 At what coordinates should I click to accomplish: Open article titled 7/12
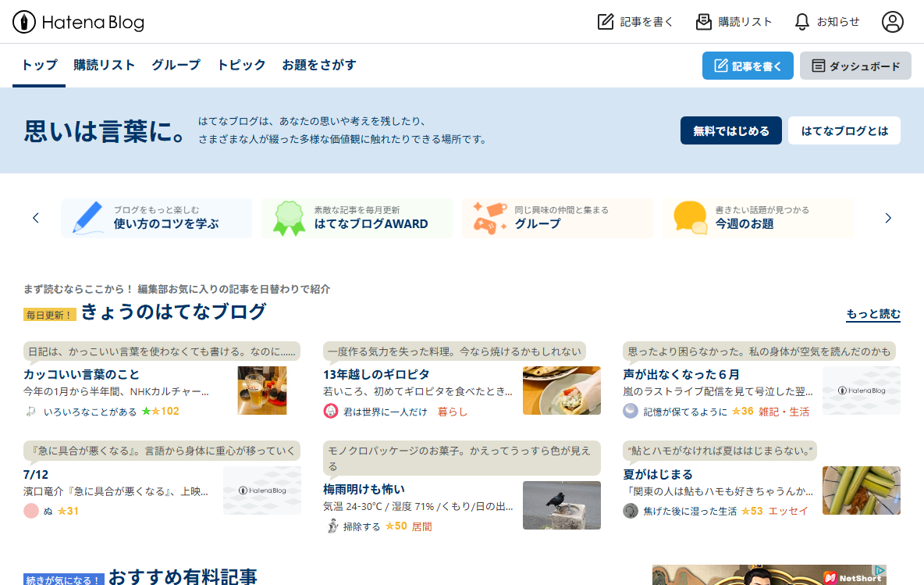coord(36,475)
